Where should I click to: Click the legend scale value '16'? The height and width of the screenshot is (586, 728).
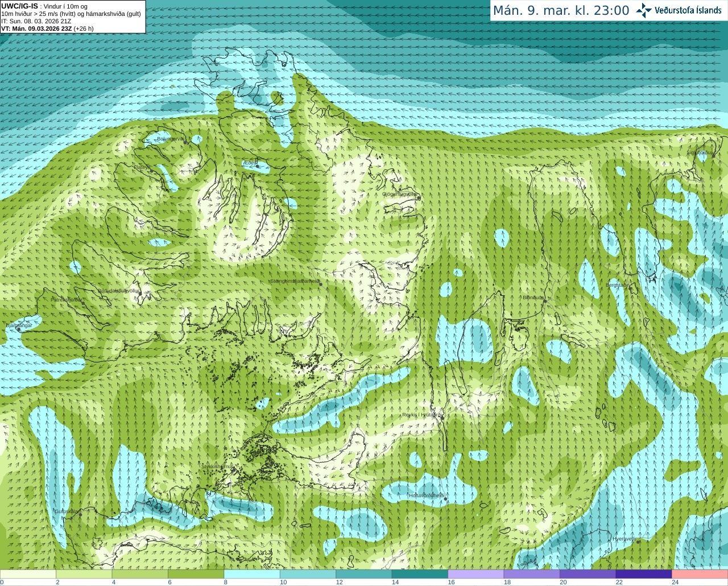[451, 582]
